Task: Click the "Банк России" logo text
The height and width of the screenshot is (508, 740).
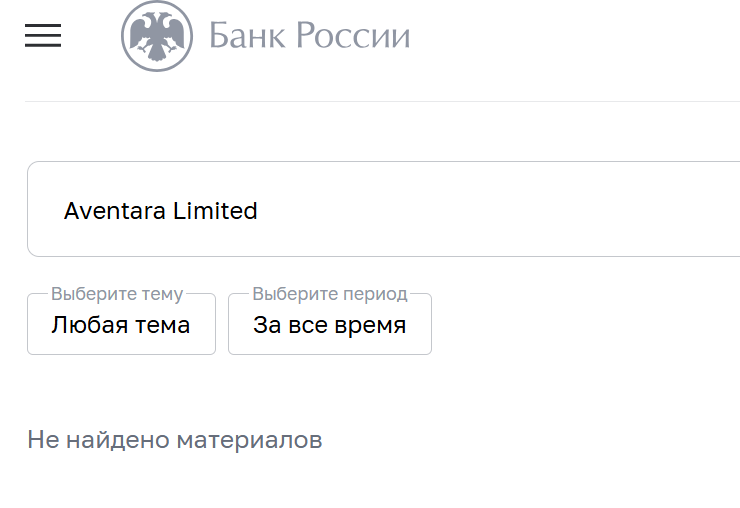Action: (309, 36)
